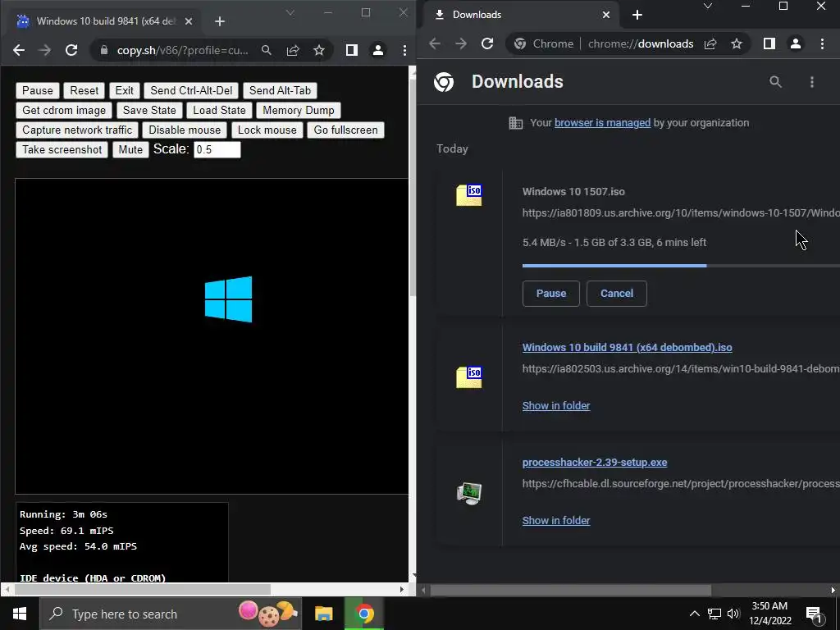Screen dimensions: 840x630
Task: Open Chrome three-dot menu in Downloads window
Action: pyautogui.click(x=822, y=44)
